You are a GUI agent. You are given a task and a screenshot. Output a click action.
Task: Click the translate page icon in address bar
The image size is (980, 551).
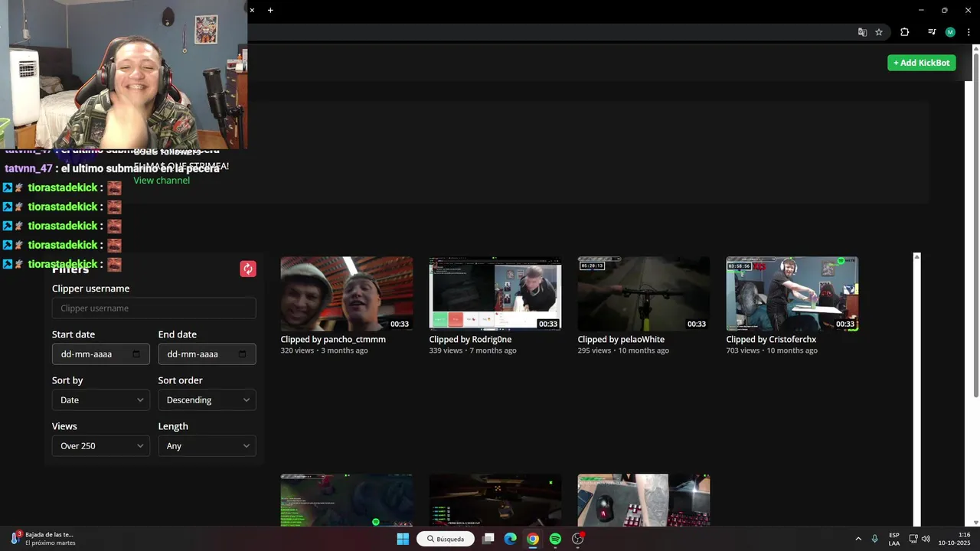(862, 32)
